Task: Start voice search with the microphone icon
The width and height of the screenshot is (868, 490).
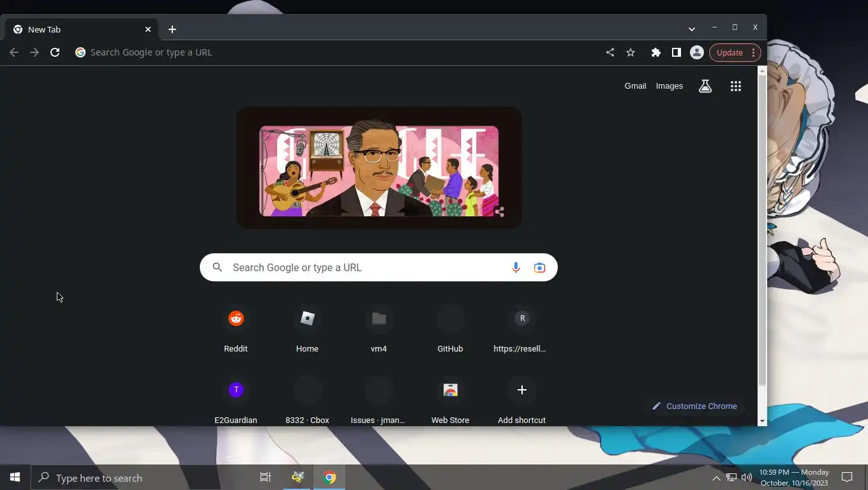Action: click(516, 267)
